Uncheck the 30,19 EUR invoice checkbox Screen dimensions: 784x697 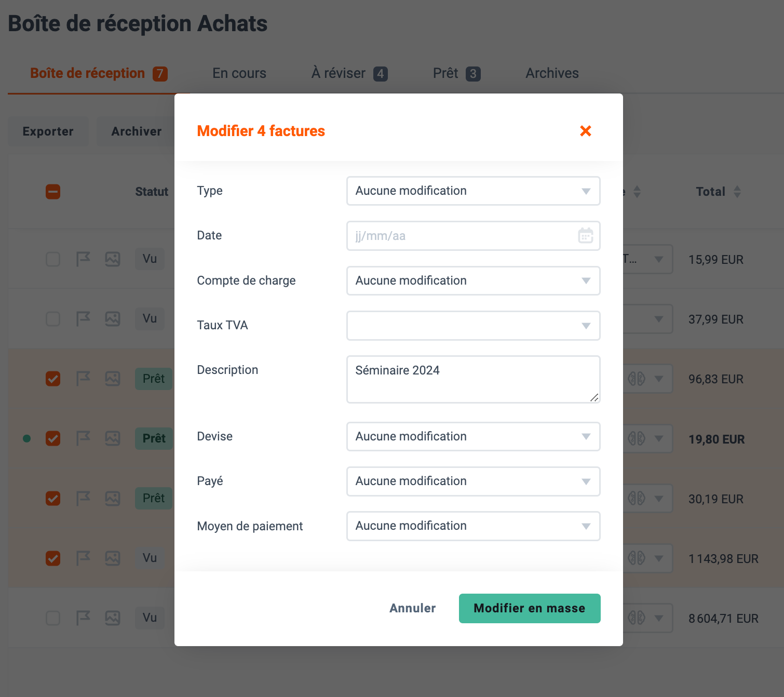pos(53,498)
